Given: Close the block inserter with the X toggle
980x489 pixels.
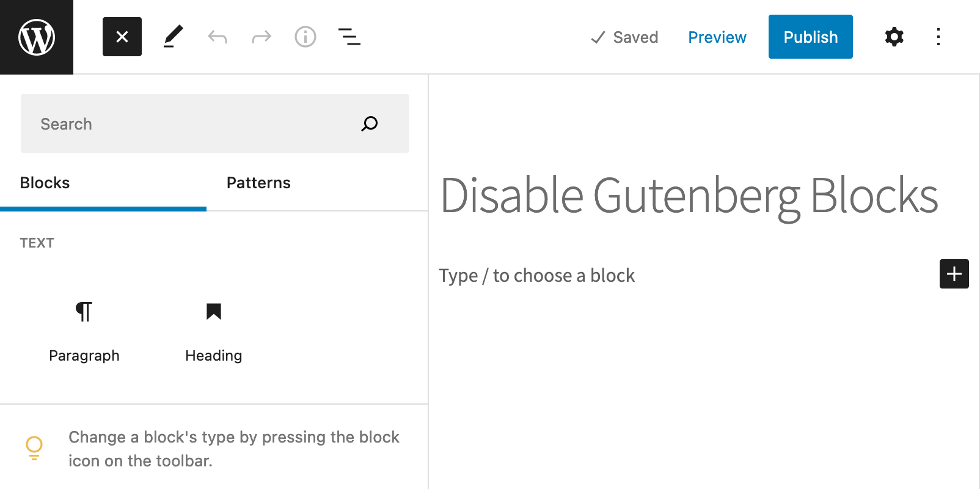Looking at the screenshot, I should (122, 37).
